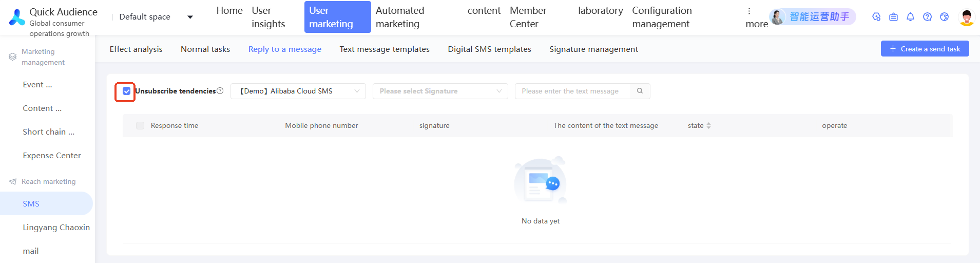This screenshot has height=263, width=980.
Task: Open the User insights menu
Action: click(268, 17)
